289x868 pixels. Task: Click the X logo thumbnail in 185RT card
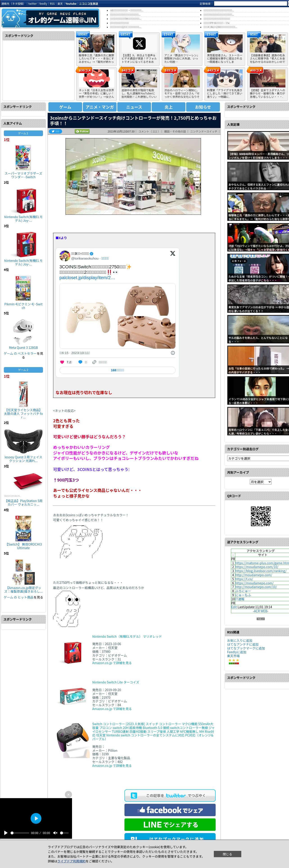tap(139, 43)
